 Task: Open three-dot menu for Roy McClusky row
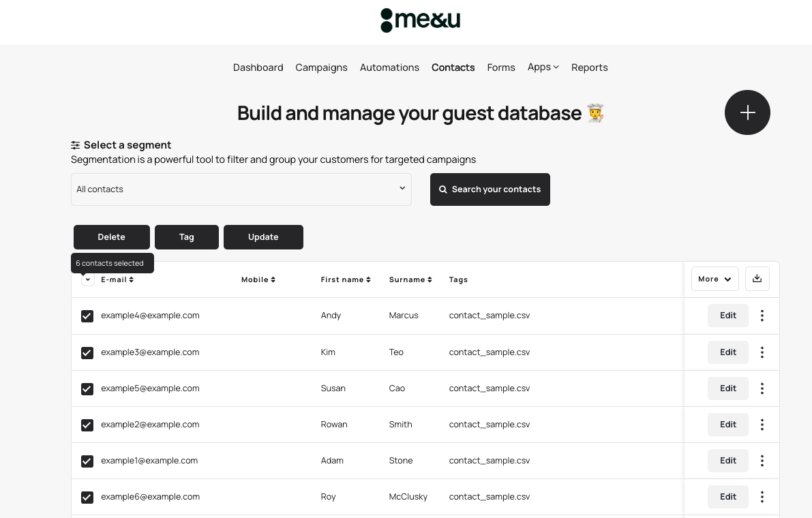[x=762, y=497]
